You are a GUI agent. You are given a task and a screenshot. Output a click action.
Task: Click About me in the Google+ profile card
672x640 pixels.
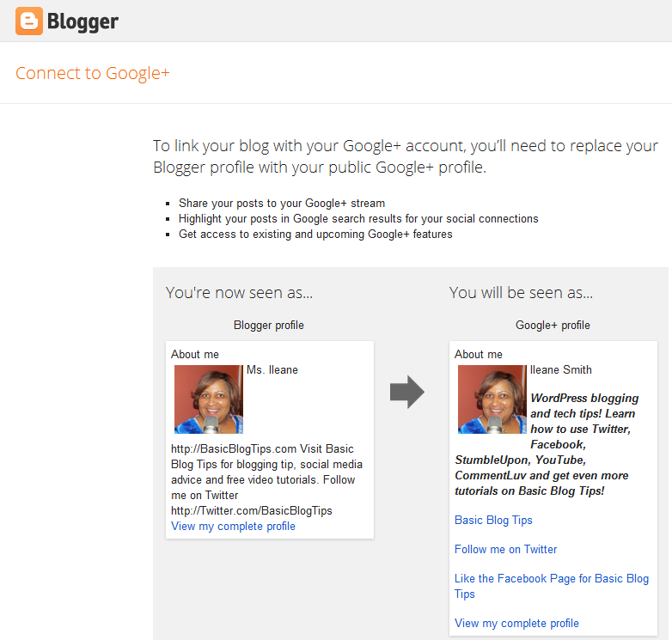479,354
